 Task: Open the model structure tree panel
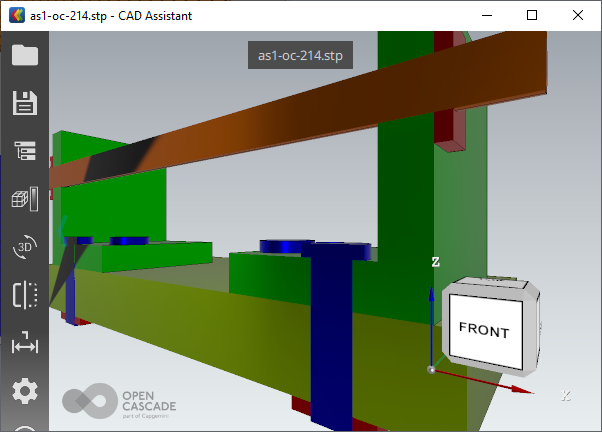pyautogui.click(x=24, y=151)
